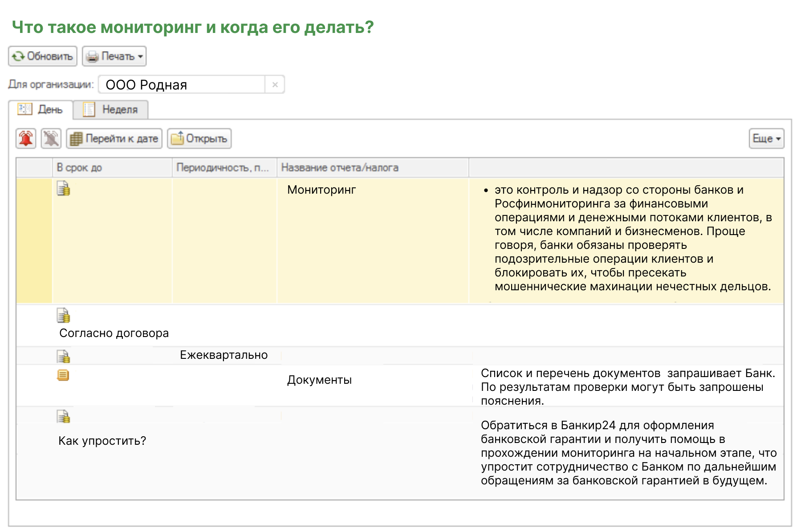Image resolution: width=797 pixels, height=532 pixels.
Task: Click document icon in Мониторинг row
Action: 63,189
